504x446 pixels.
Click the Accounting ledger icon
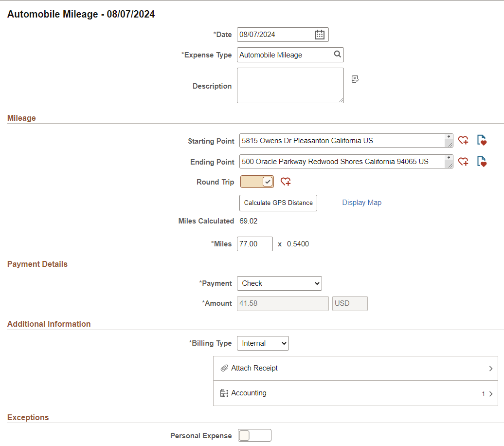224,393
